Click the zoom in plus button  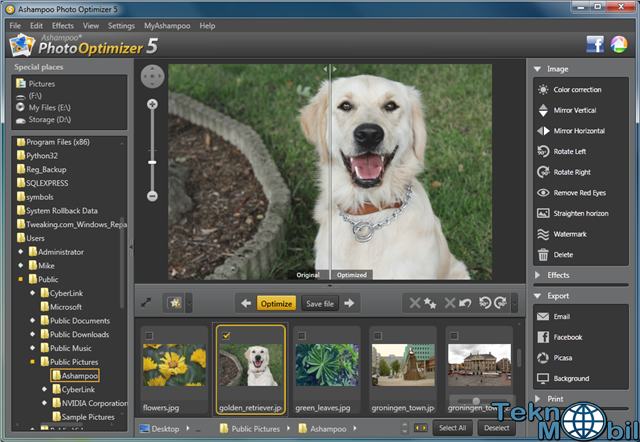[x=152, y=104]
